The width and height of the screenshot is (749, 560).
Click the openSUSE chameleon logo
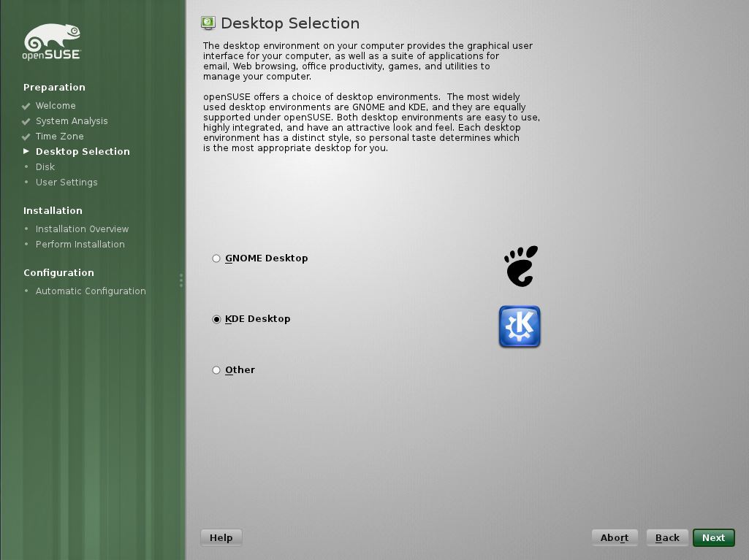tap(52, 42)
